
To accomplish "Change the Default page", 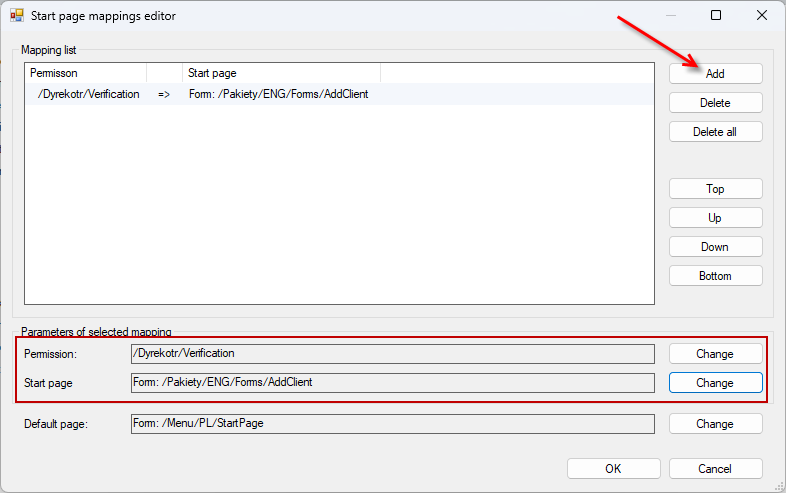I will tap(715, 424).
